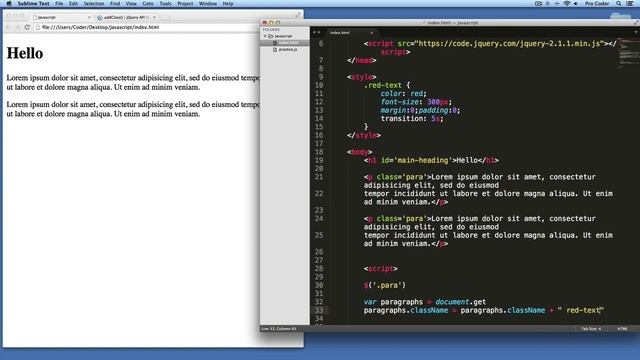The image size is (640, 360).
Task: Close the Javascript browser tab
Action: click(x=89, y=17)
